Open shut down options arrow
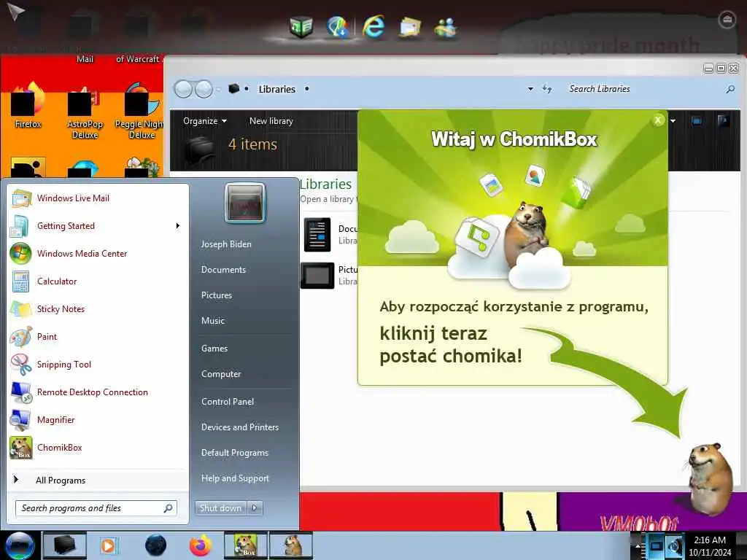This screenshot has height=560, width=747. [x=255, y=508]
